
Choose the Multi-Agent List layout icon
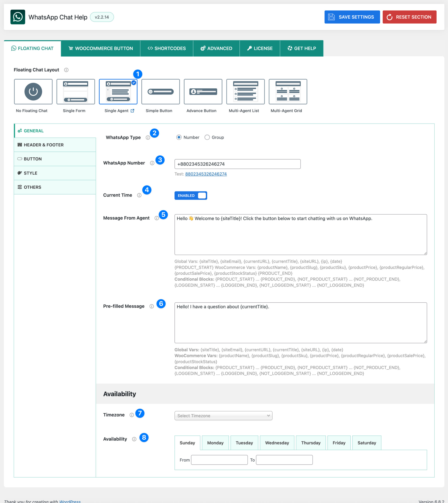click(x=245, y=92)
